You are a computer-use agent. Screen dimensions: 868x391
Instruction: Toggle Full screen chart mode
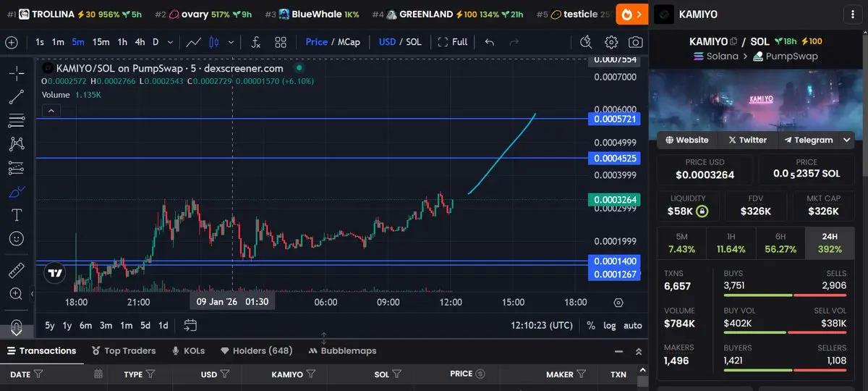(x=453, y=42)
